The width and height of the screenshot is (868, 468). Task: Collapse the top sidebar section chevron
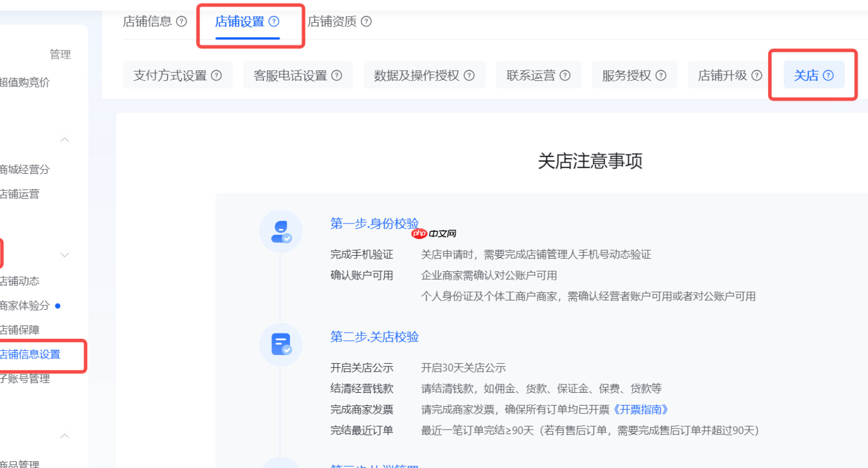(64, 139)
